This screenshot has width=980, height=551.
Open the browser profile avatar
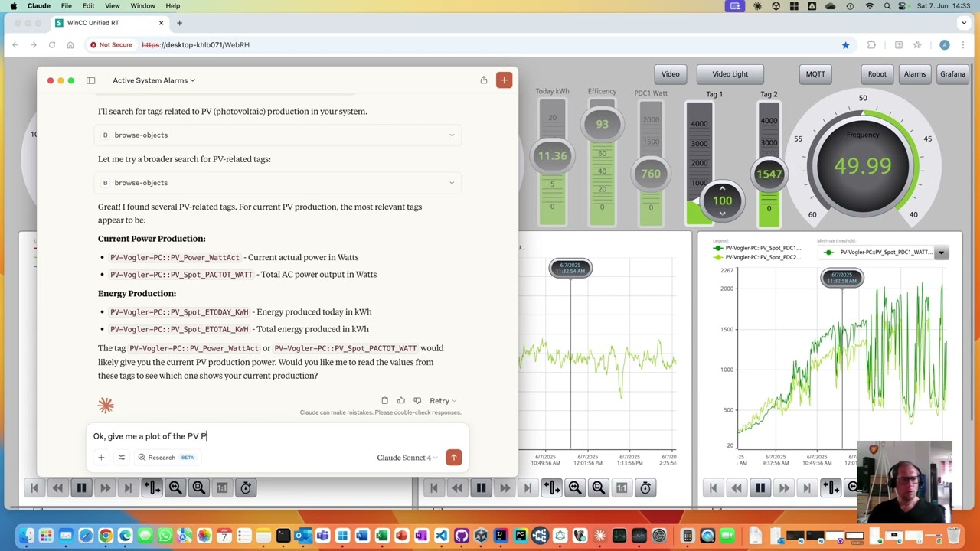pyautogui.click(x=945, y=45)
